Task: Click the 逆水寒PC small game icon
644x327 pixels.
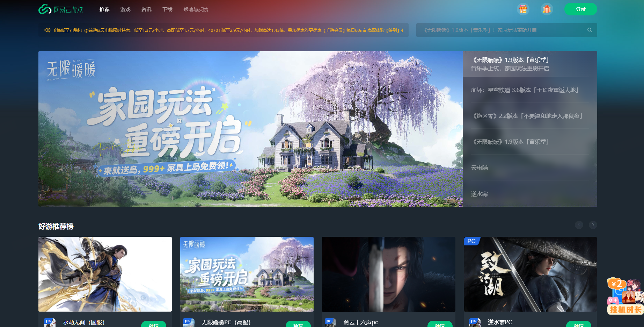Action: [x=475, y=322]
